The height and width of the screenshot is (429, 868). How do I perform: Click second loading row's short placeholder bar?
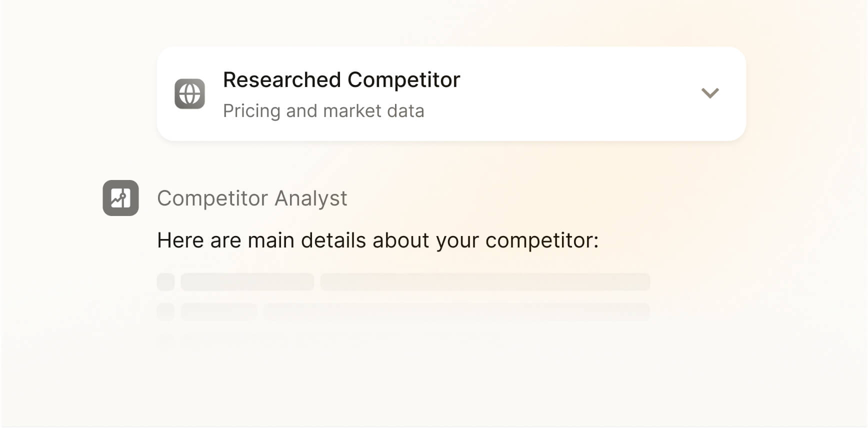219,311
